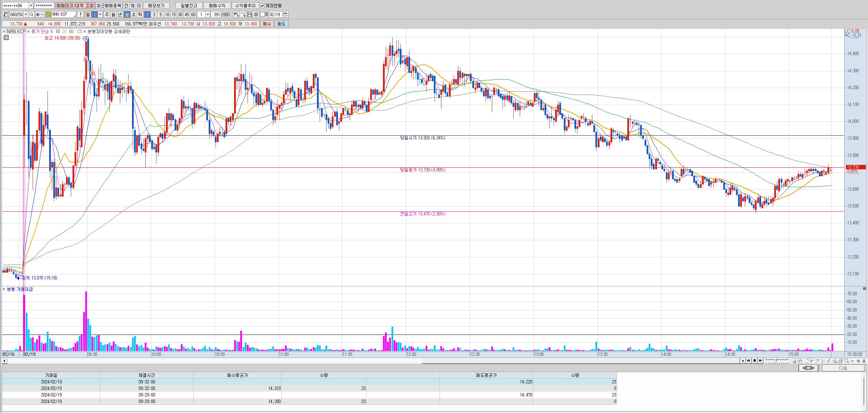Click the red 매수 buy button
The height and width of the screenshot is (413, 868).
coord(267,24)
